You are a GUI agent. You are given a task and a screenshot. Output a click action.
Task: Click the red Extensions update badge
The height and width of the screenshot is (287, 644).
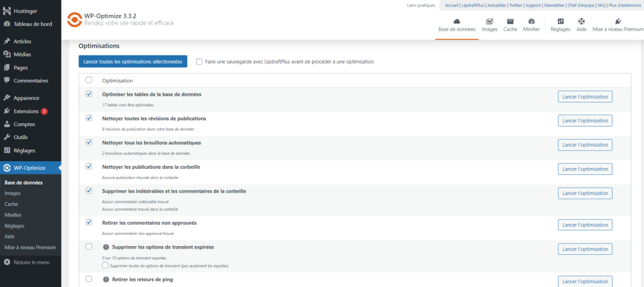(44, 111)
